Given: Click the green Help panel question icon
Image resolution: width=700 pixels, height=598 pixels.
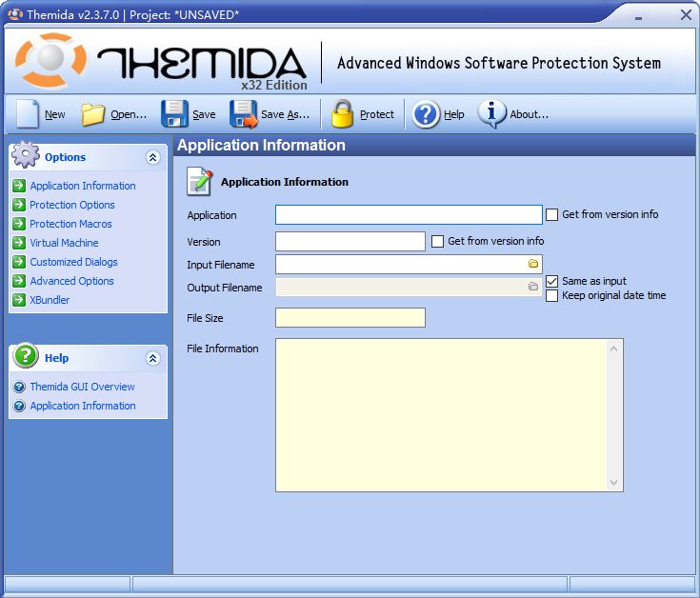Looking at the screenshot, I should tap(26, 356).
